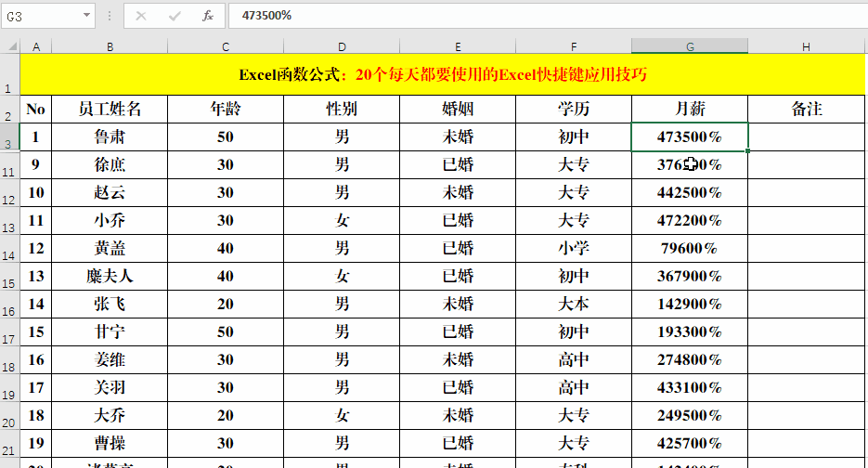868x468 pixels.
Task: Select column G header
Action: click(x=690, y=47)
